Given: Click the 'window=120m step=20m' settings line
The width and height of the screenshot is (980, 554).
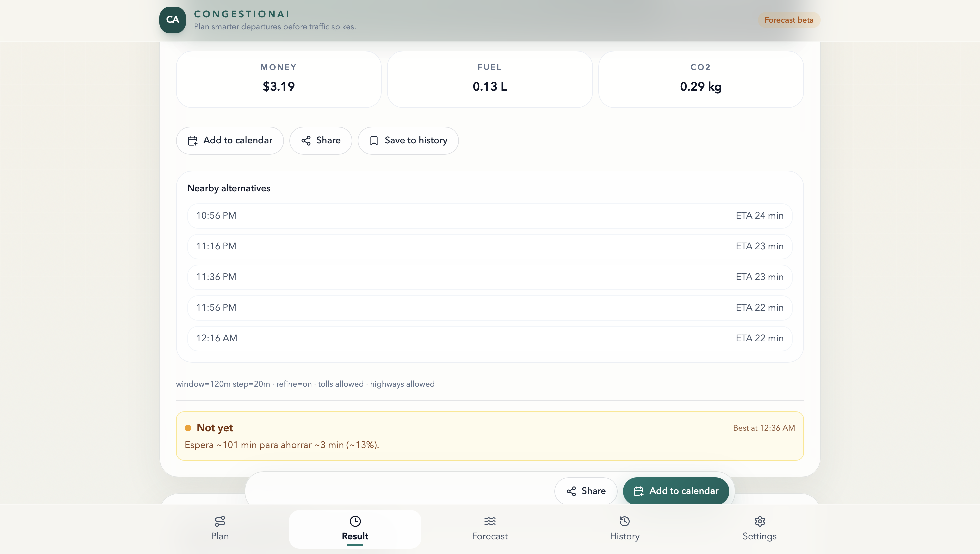Looking at the screenshot, I should [x=305, y=384].
